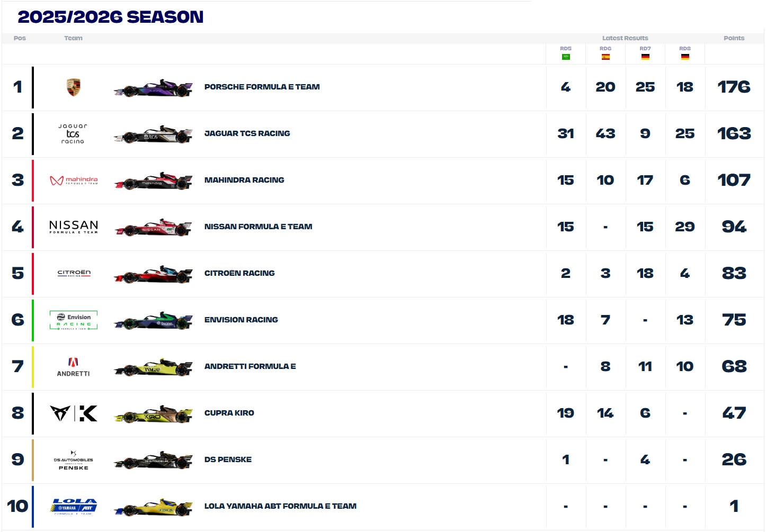766x532 pixels.
Task: Select the Cupra Kiro team logo
Action: [x=74, y=413]
